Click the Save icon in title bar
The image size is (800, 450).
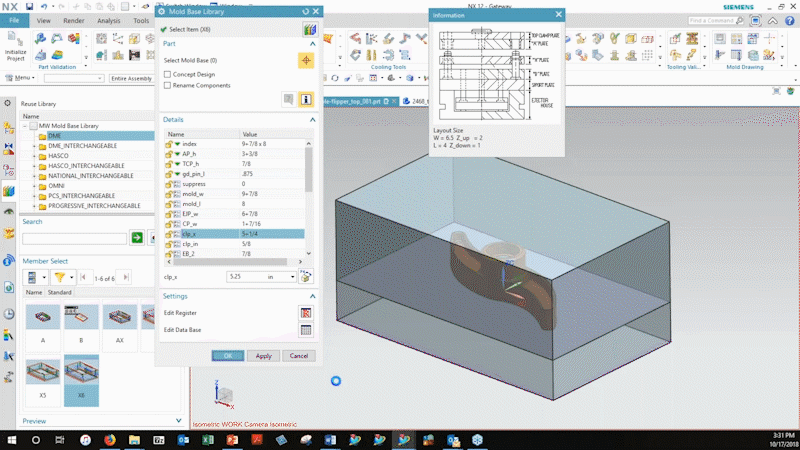coord(29,7)
